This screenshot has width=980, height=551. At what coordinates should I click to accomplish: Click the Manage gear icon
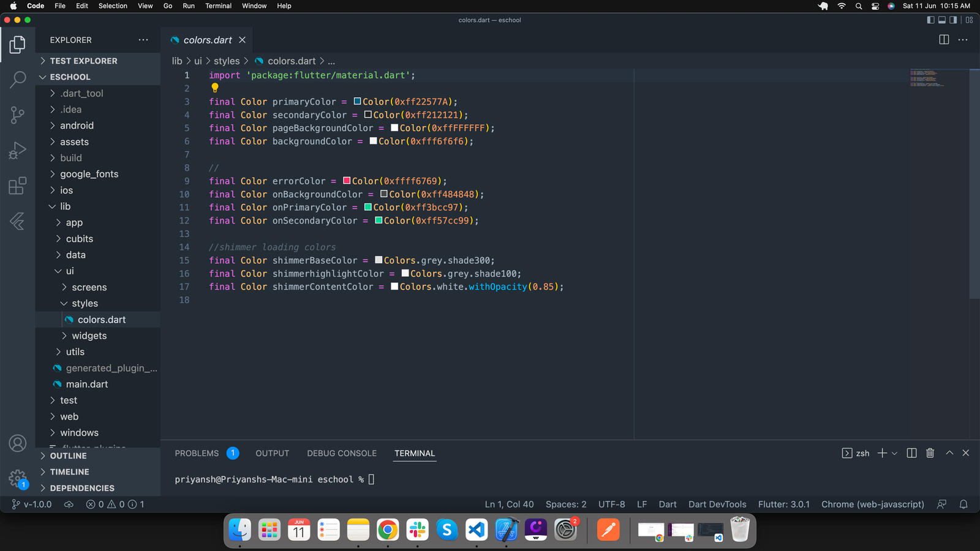pos(18,478)
